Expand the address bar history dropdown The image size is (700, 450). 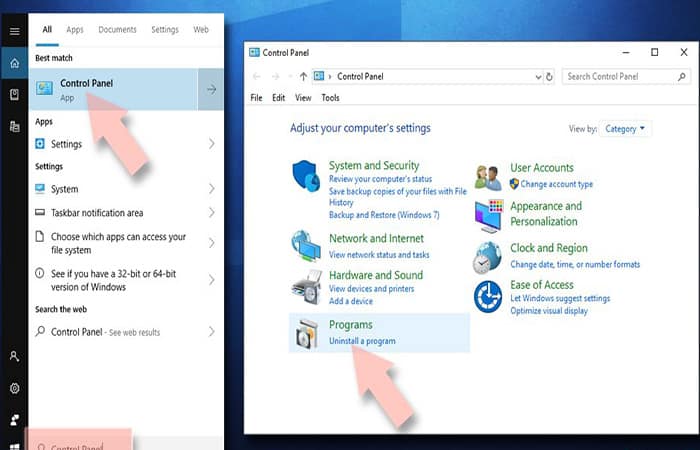538,77
